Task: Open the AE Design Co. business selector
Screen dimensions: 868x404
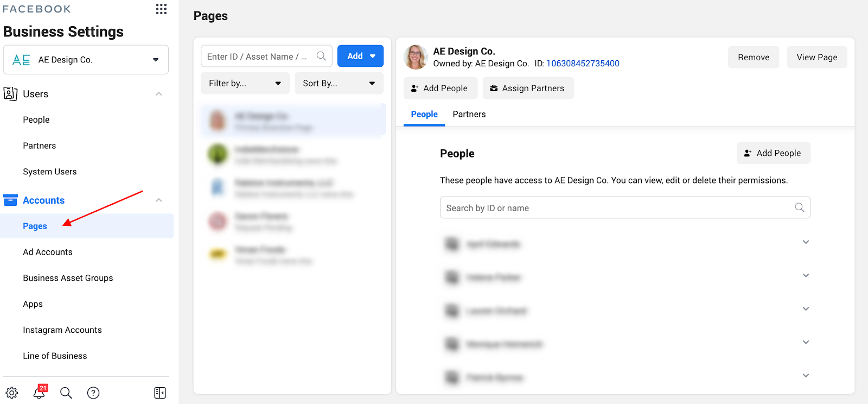Action: tap(86, 60)
